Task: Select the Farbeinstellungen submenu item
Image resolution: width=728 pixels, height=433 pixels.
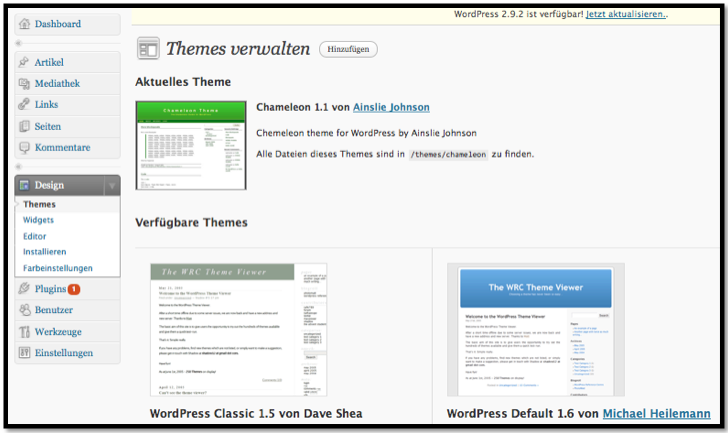Action: pos(58,268)
